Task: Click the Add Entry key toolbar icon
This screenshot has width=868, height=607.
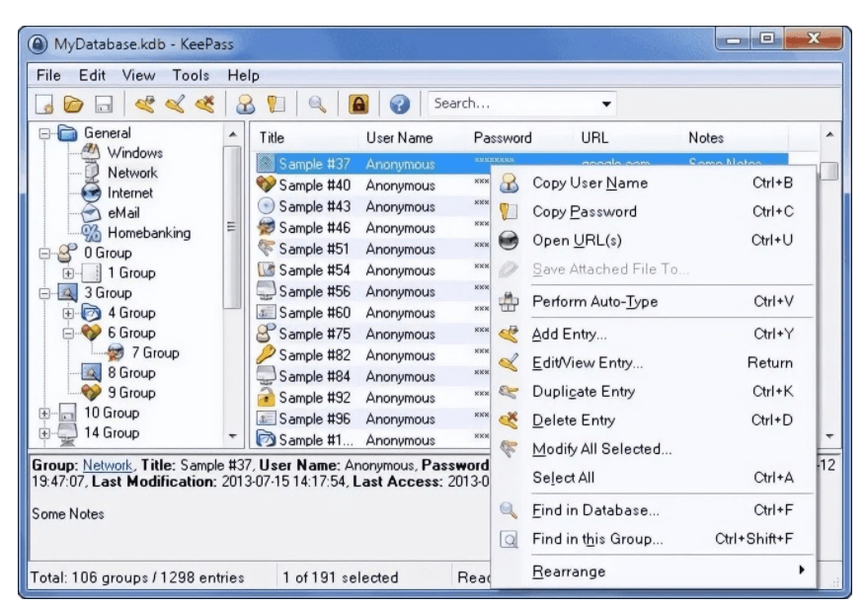Action: pyautogui.click(x=144, y=104)
